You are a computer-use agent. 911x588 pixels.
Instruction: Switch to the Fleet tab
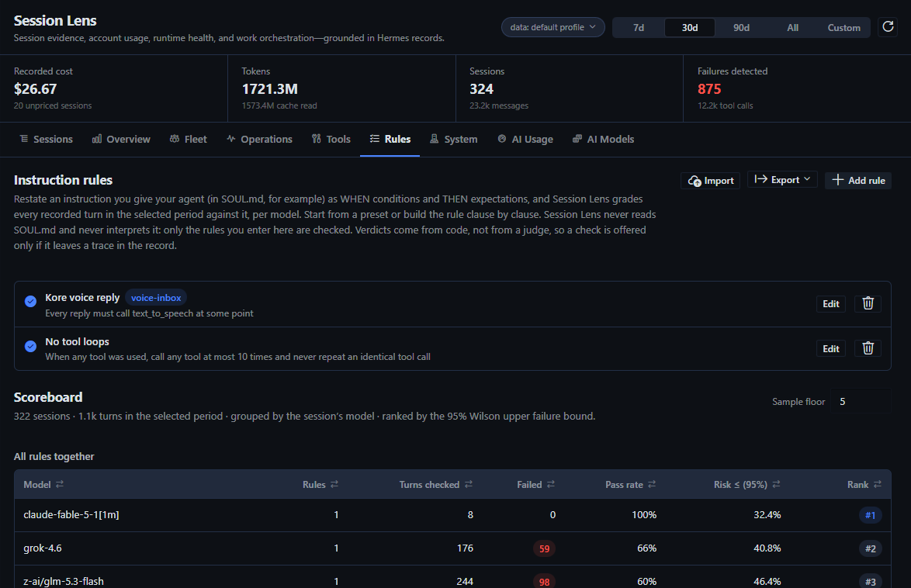pyautogui.click(x=189, y=139)
